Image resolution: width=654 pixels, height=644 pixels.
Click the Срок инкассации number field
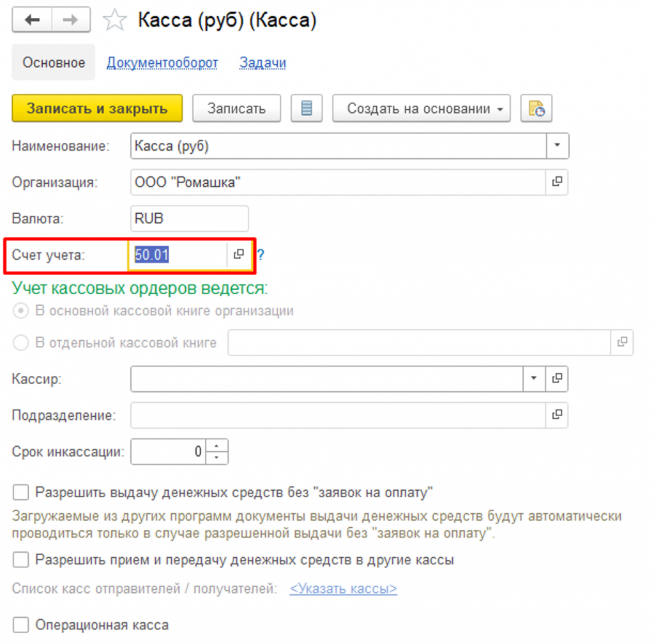(168, 451)
